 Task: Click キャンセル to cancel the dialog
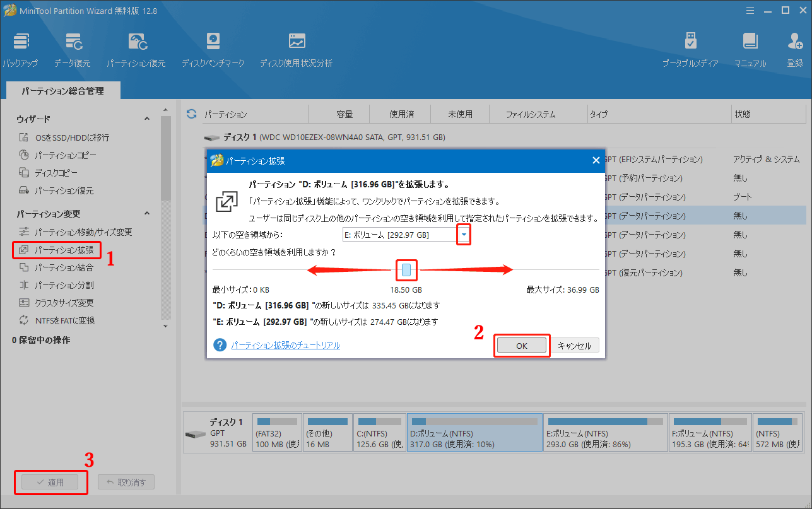coord(575,346)
